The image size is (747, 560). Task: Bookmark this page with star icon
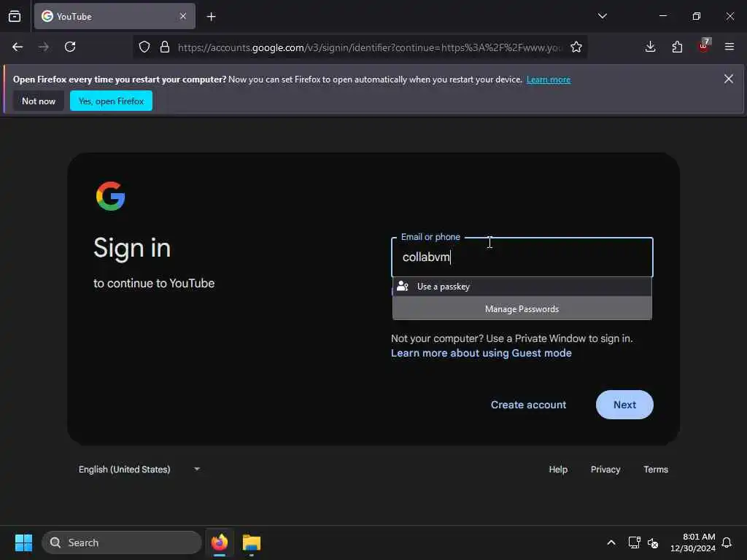pyautogui.click(x=576, y=47)
